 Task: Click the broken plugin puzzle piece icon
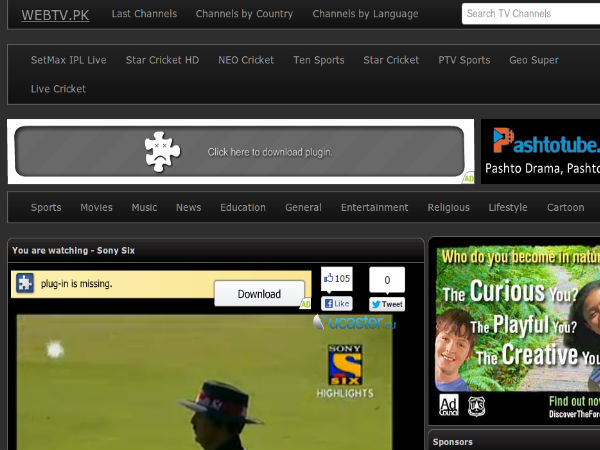click(x=162, y=152)
